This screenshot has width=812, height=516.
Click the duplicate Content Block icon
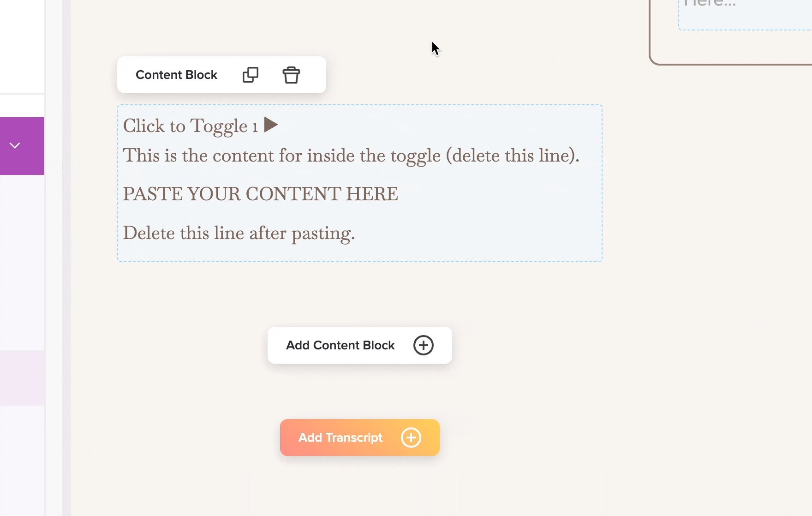coord(250,75)
